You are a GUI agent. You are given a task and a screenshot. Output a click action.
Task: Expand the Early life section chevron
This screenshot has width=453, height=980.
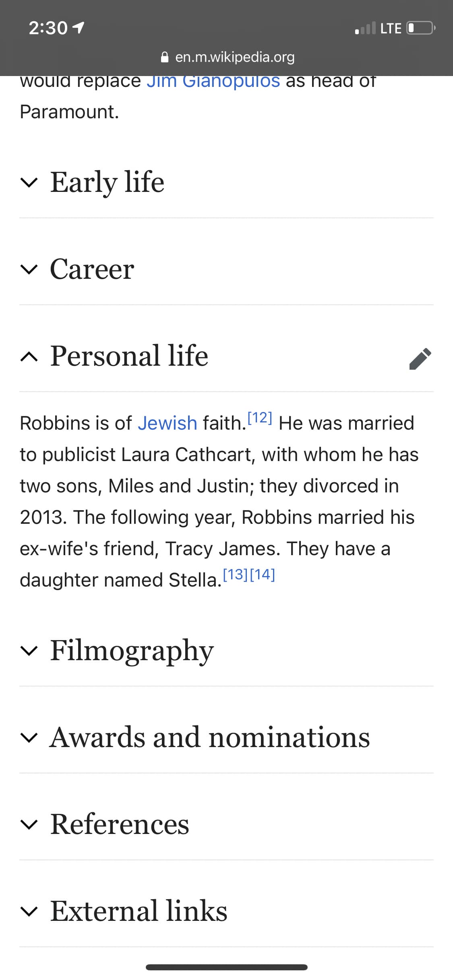[29, 183]
